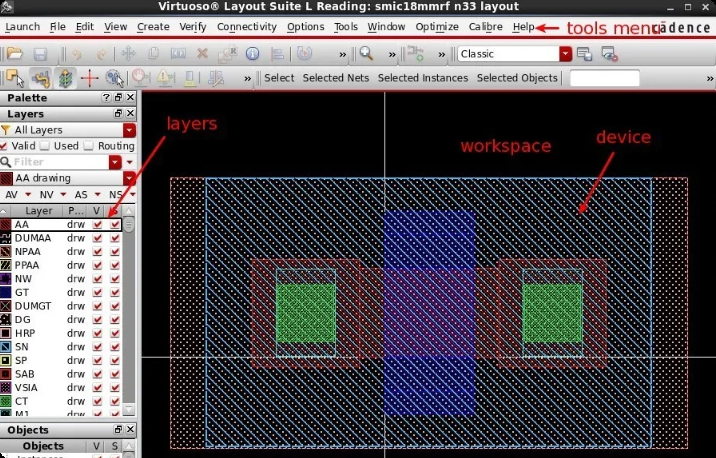
Task: Open the AV dropdown arrow
Action: [28, 195]
